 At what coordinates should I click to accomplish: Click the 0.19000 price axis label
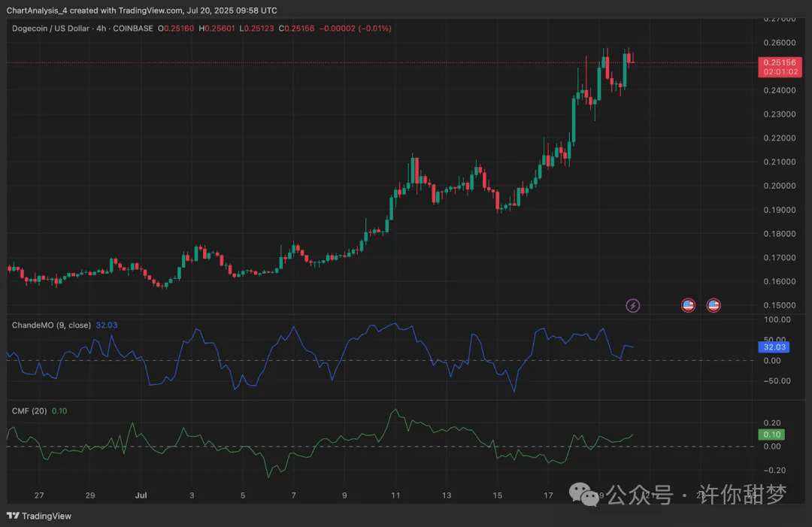[x=780, y=210]
